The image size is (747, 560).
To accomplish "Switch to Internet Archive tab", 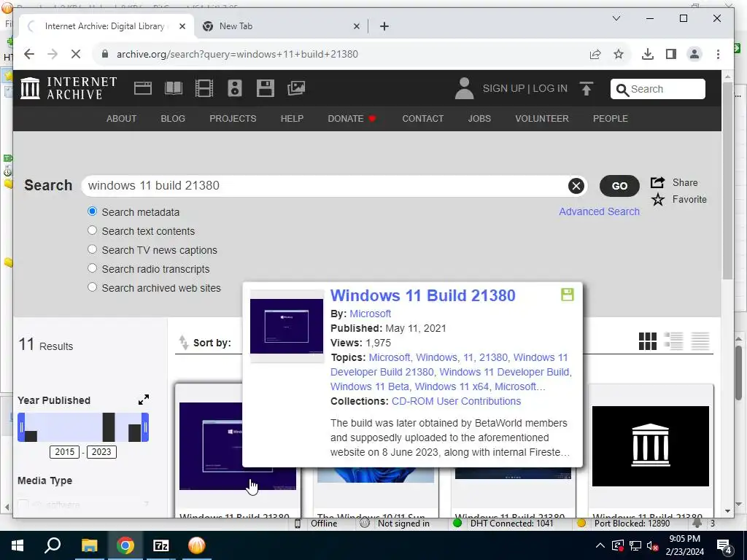I will pyautogui.click(x=105, y=26).
